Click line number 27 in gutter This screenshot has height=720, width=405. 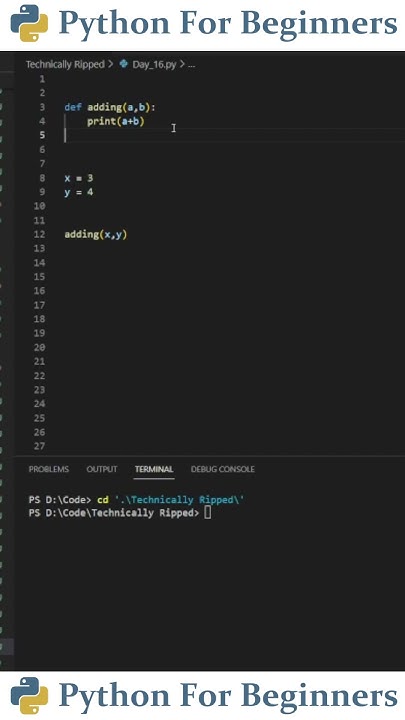pos(40,446)
